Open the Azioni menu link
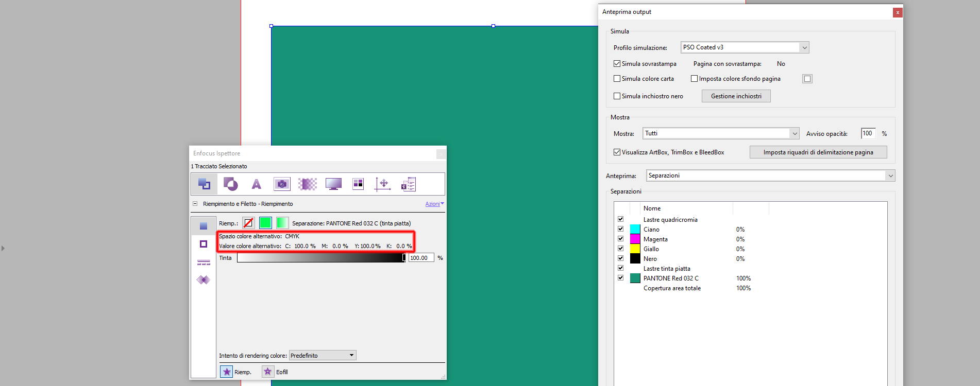Viewport: 980px width, 386px height. coord(434,204)
